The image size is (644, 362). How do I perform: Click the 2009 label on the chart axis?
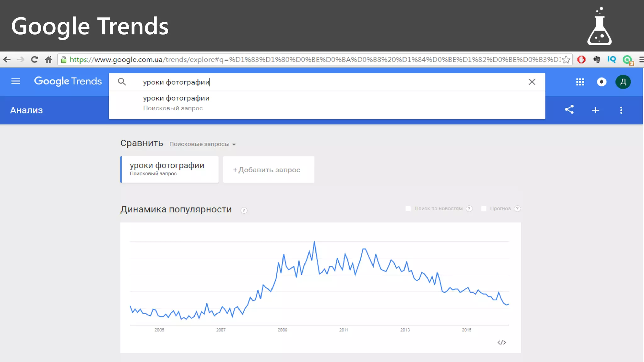(282, 330)
